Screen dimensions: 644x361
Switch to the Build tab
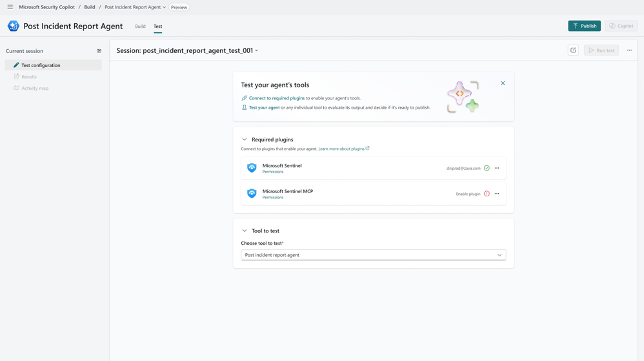140,26
